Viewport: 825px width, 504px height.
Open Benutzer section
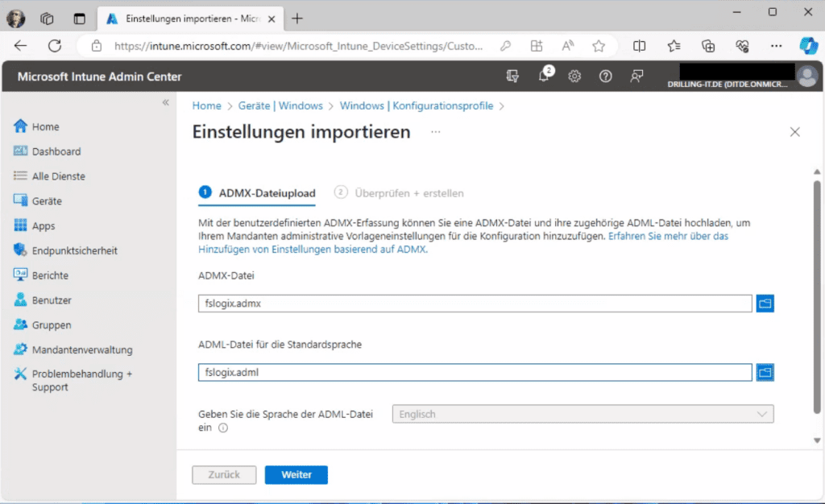[x=42, y=300]
